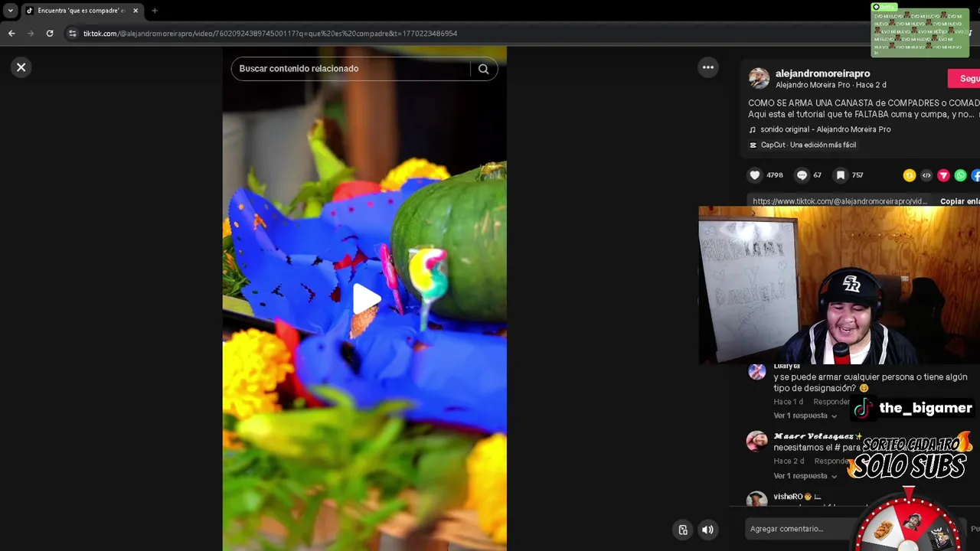Go back in the browser

pos(11,34)
